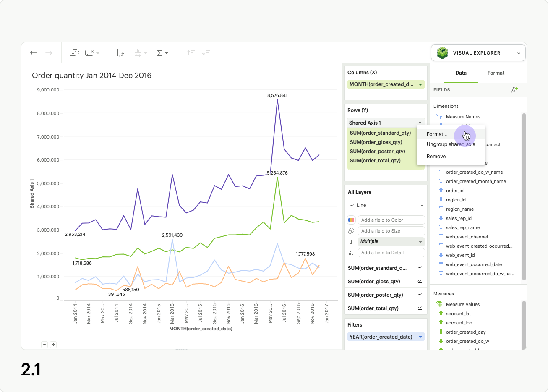The height and width of the screenshot is (392, 548).
Task: Click the Add a field to Size box
Action: (x=391, y=231)
